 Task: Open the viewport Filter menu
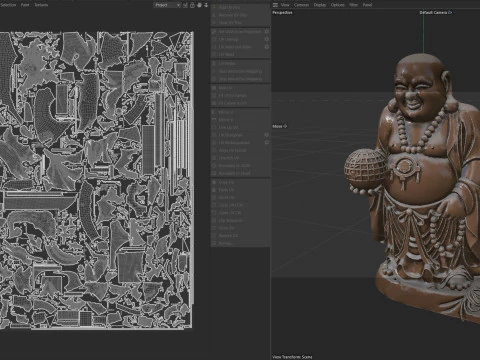[353, 5]
